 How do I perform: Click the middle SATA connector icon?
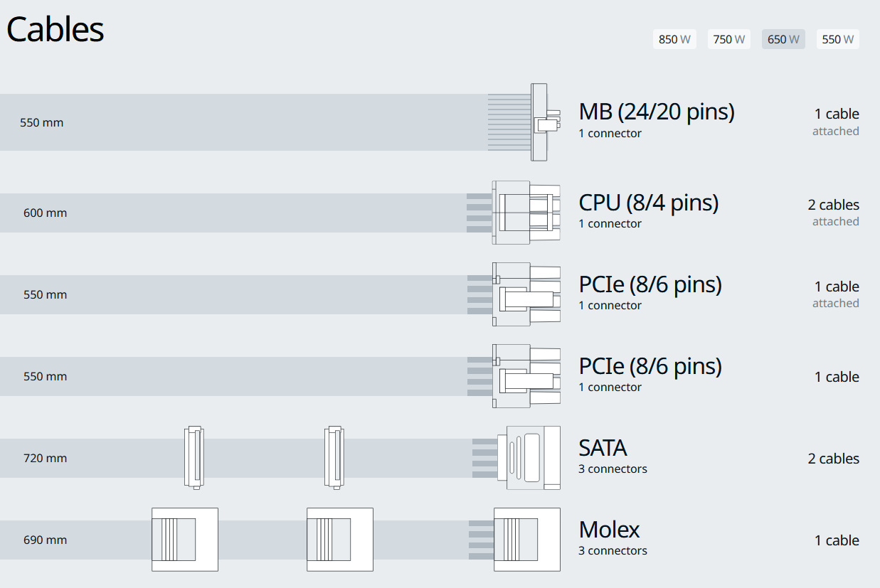tap(334, 458)
